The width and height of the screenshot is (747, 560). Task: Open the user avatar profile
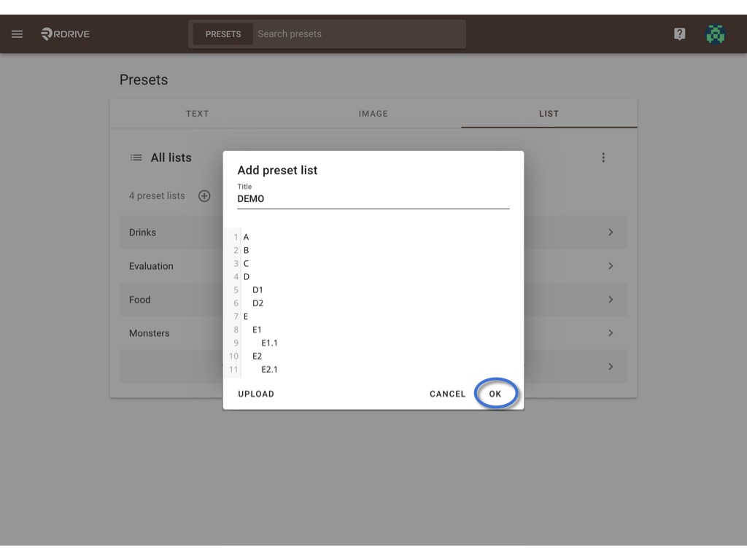[x=715, y=34]
